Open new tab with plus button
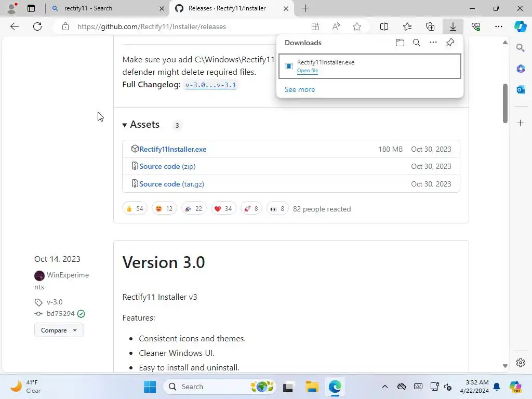Screen dimensions: 532x399 click(305, 8)
